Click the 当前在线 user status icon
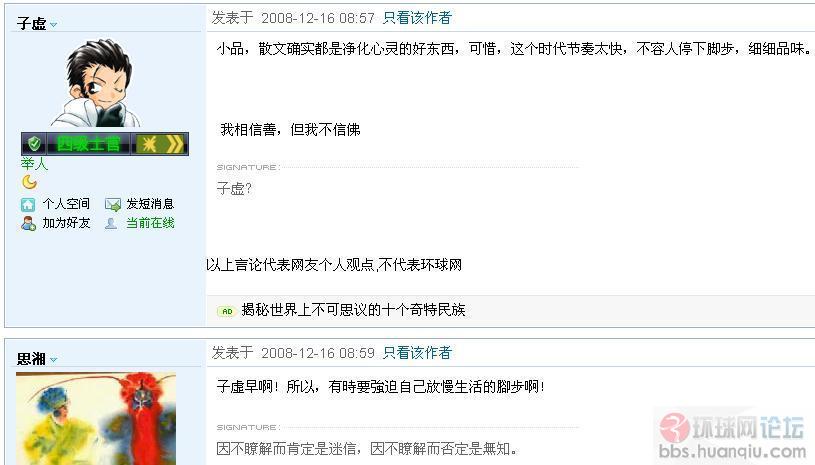Image resolution: width=815 pixels, height=465 pixels. pyautogui.click(x=111, y=223)
